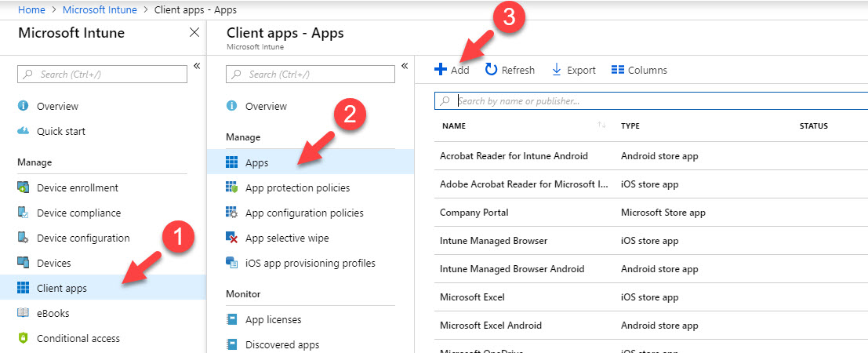This screenshot has height=353, width=868.
Task: Open App licenses under Monitor
Action: click(274, 320)
